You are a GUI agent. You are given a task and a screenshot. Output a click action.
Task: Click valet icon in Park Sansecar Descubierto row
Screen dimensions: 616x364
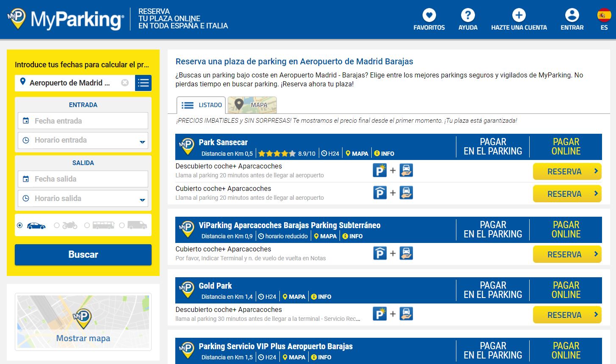(406, 170)
